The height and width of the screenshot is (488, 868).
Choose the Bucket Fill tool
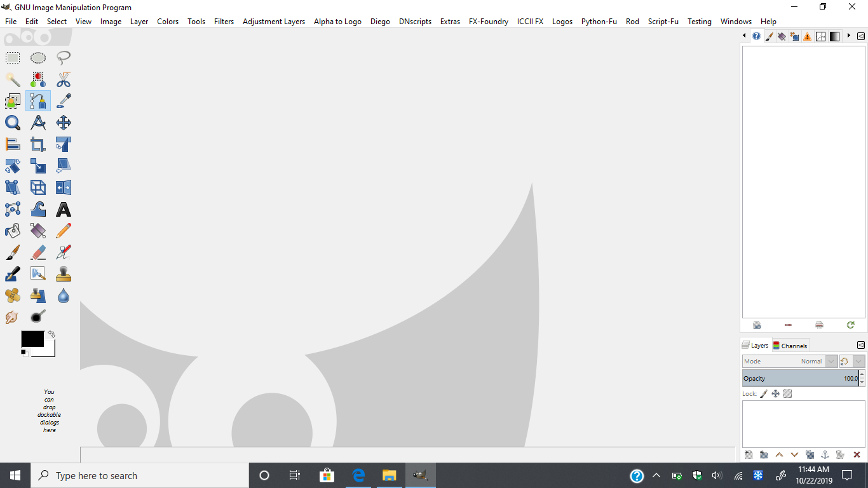pos(13,231)
